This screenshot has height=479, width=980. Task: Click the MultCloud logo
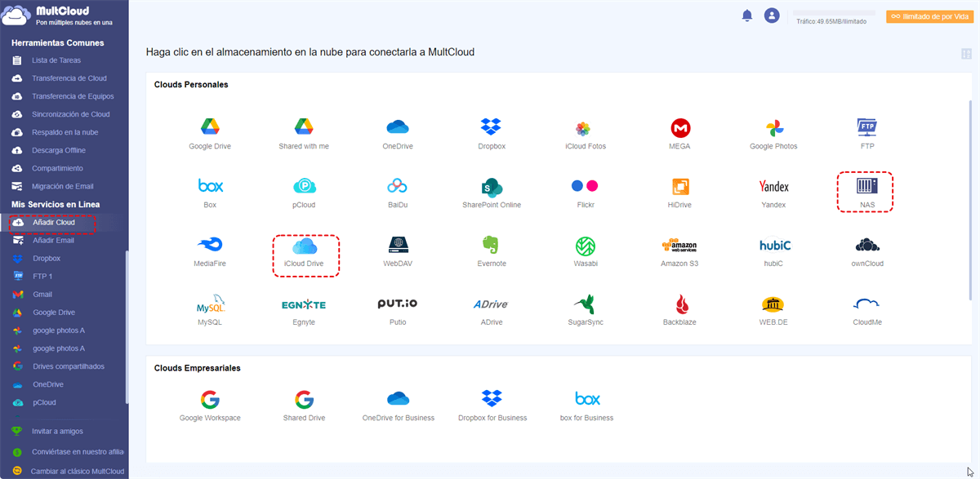[x=57, y=16]
